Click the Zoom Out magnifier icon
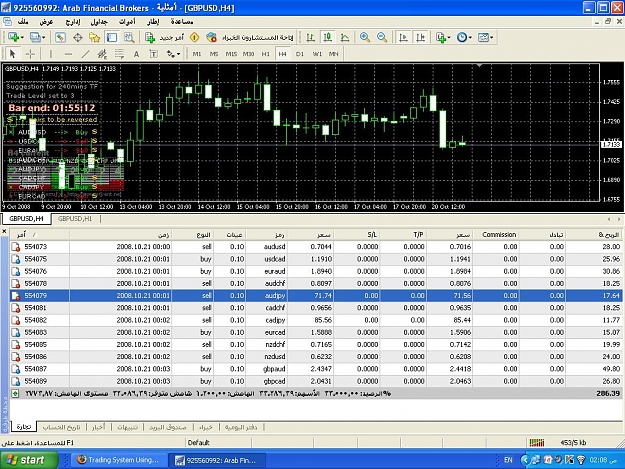The width and height of the screenshot is (625, 469). pos(382,37)
